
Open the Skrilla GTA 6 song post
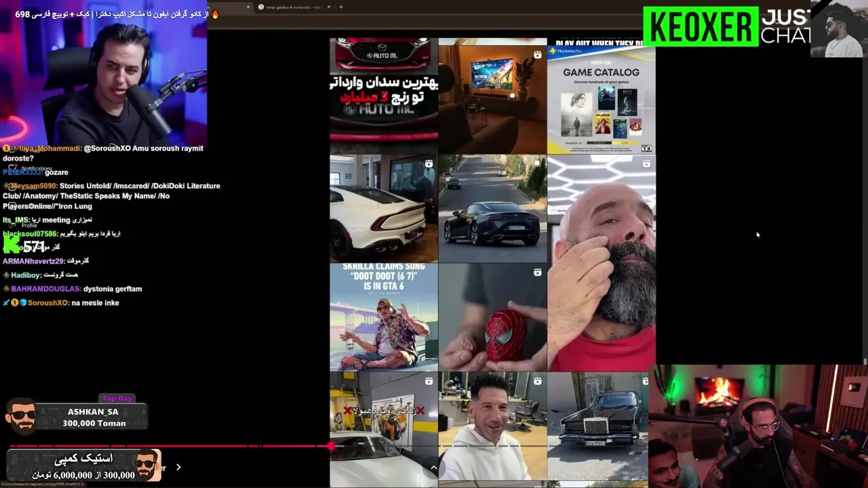click(x=384, y=317)
